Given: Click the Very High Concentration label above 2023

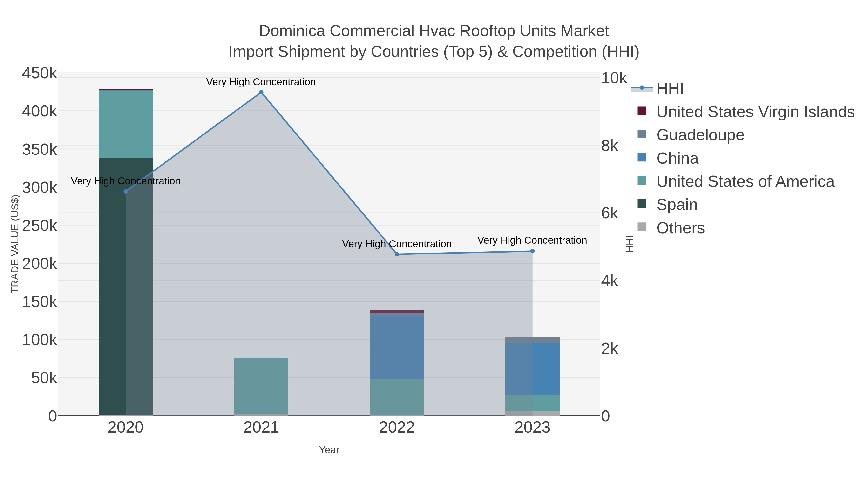Looking at the screenshot, I should pyautogui.click(x=532, y=240).
